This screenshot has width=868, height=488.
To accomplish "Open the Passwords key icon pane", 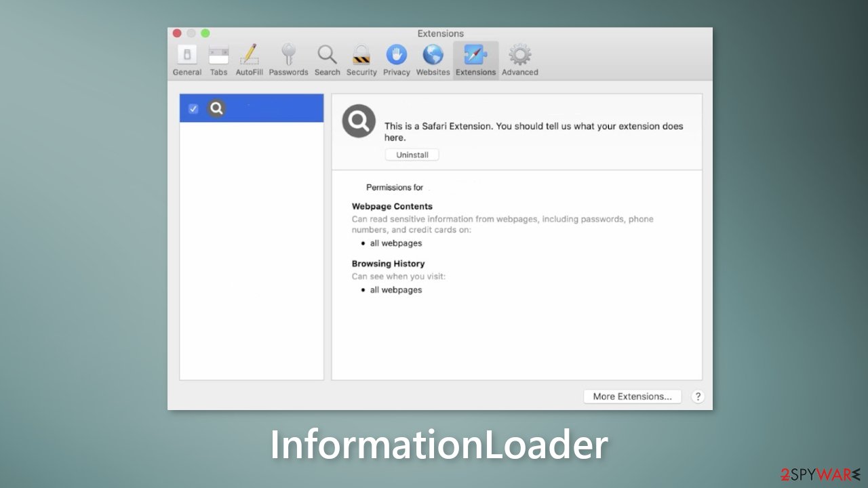I will point(288,60).
